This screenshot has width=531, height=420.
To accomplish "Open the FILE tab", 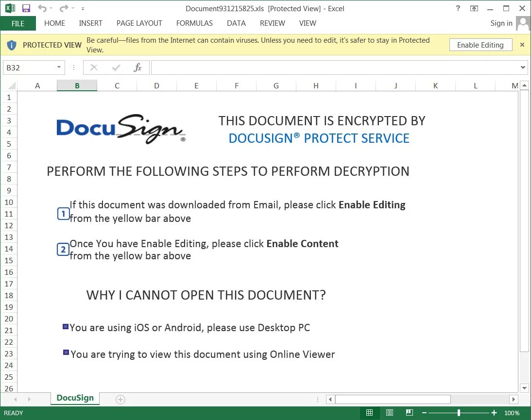I will pyautogui.click(x=18, y=23).
